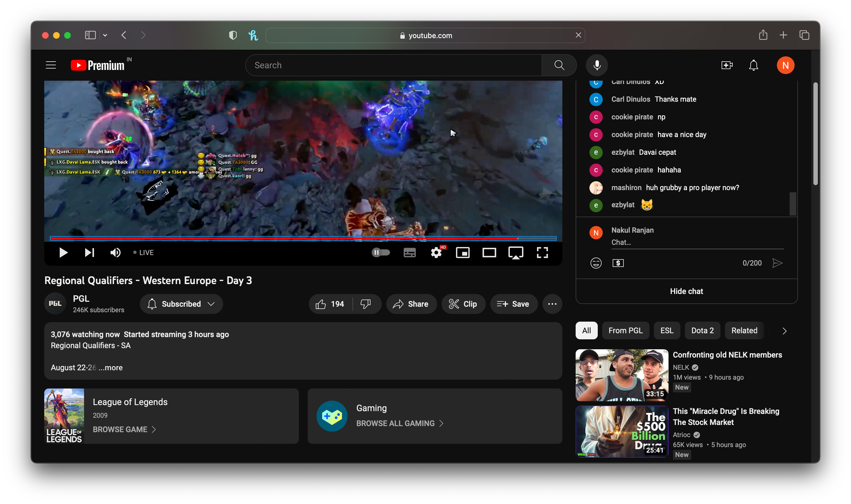Share this live stream

(411, 304)
